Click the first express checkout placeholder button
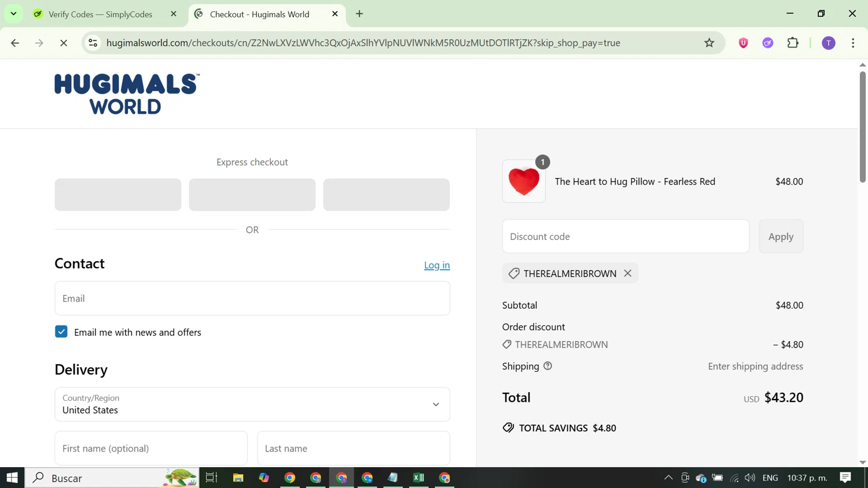This screenshot has width=868, height=488. (118, 195)
